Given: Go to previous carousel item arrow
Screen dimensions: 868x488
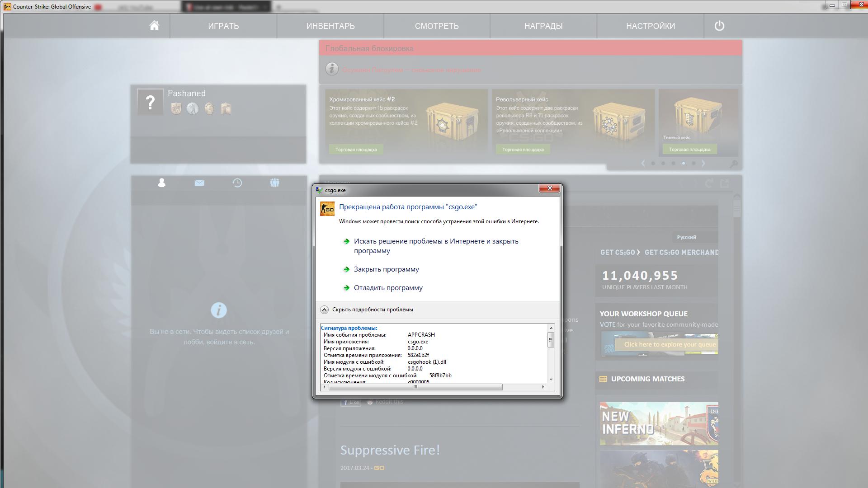Looking at the screenshot, I should coord(643,164).
